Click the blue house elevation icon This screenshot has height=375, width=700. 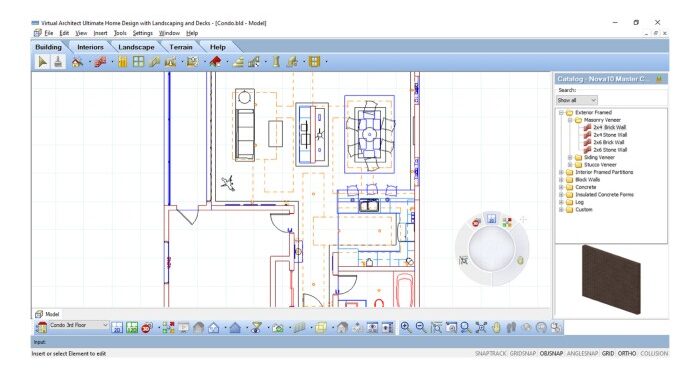(235, 328)
